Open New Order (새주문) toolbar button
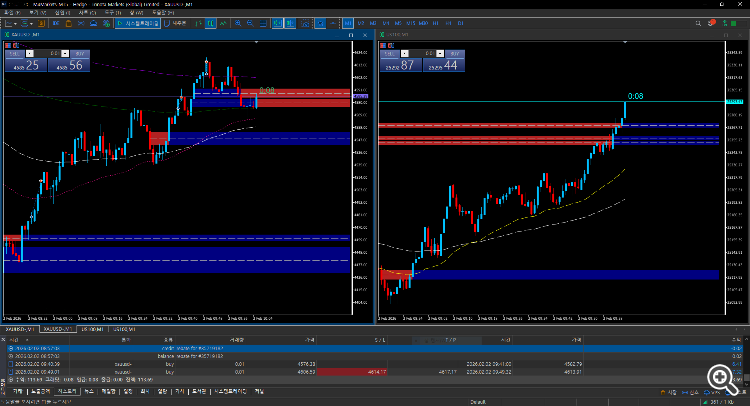 pyautogui.click(x=175, y=23)
